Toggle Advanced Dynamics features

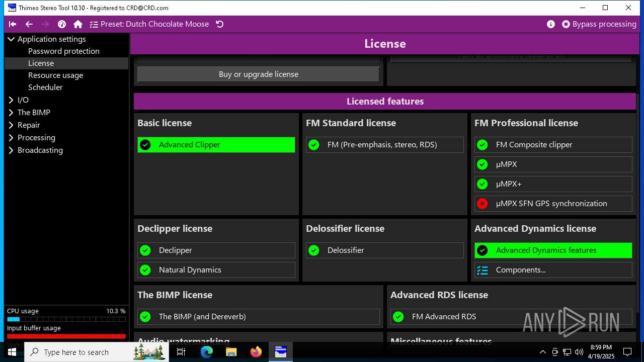(x=553, y=250)
